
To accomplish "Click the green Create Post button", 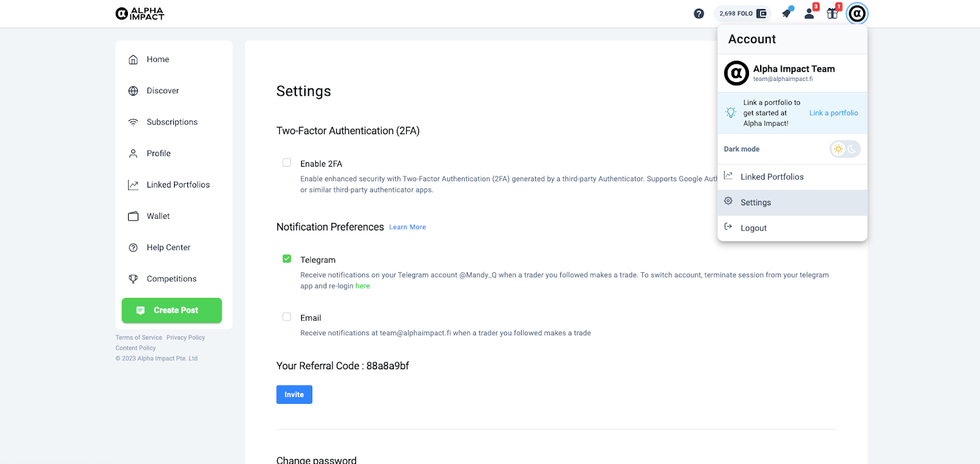I will (171, 311).
